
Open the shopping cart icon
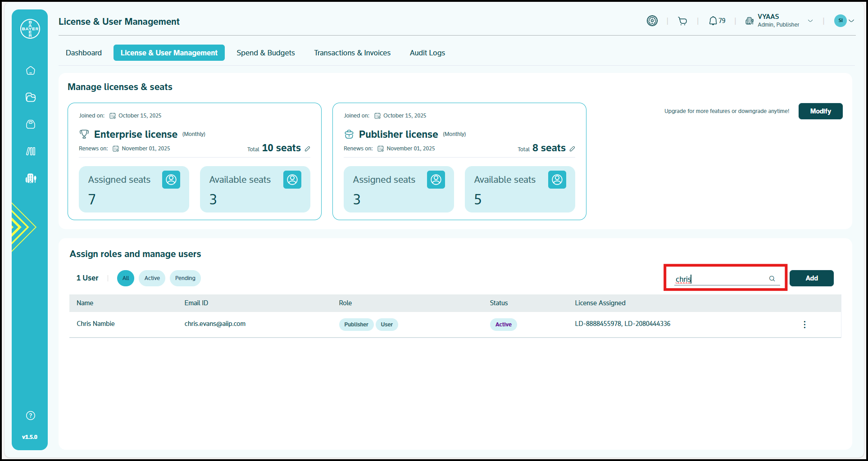tap(682, 21)
